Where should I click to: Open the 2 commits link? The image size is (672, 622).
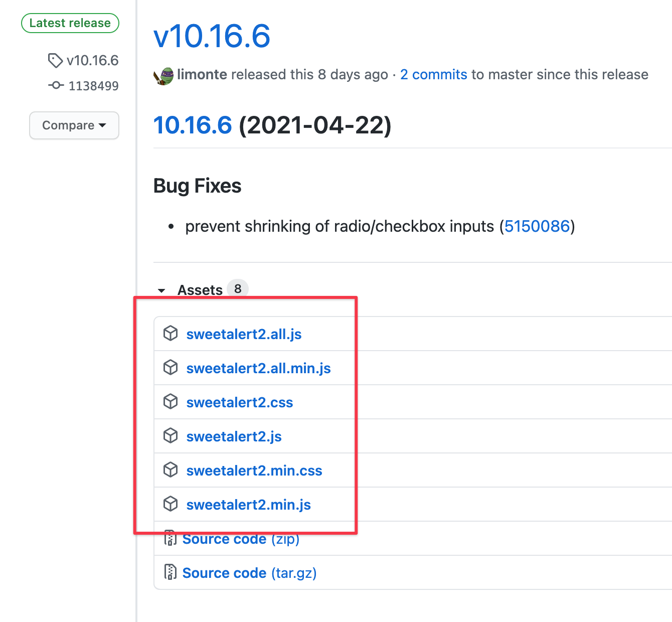coord(433,74)
